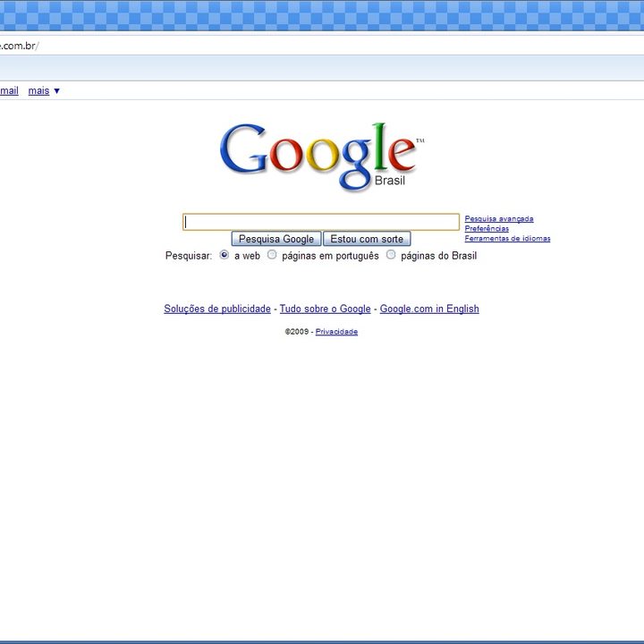This screenshot has width=644, height=644.
Task: Focus the Google search text box
Action: coord(321,222)
